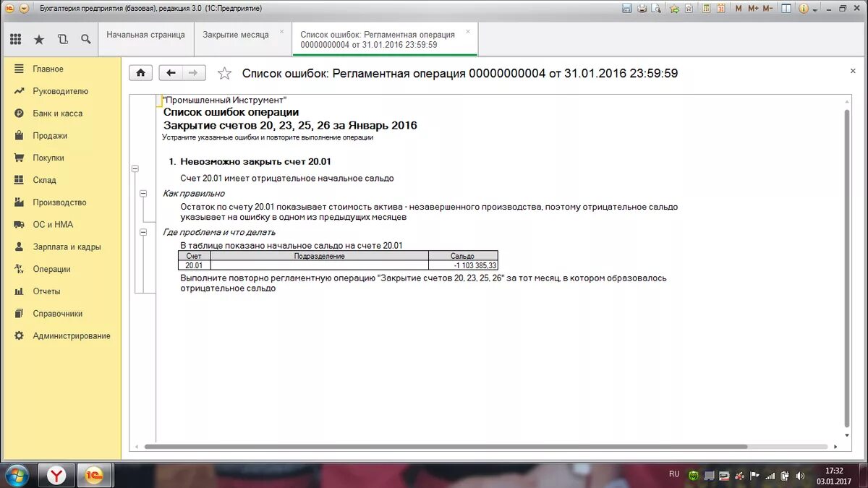868x488 pixels.
Task: Select table cell 20.01 under Счет
Action: [x=194, y=265]
